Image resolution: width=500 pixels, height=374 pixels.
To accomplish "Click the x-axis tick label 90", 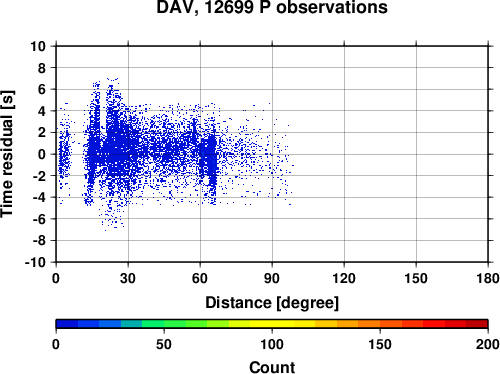I will [x=272, y=278].
